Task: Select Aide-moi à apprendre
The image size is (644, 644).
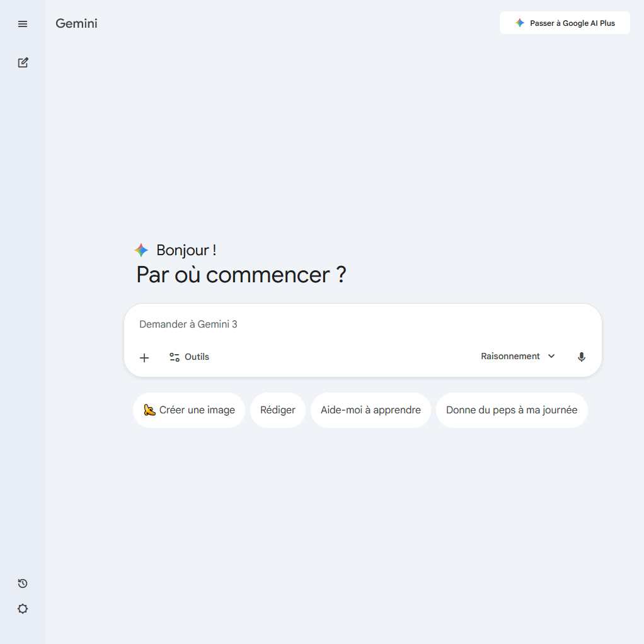Action: click(x=371, y=410)
